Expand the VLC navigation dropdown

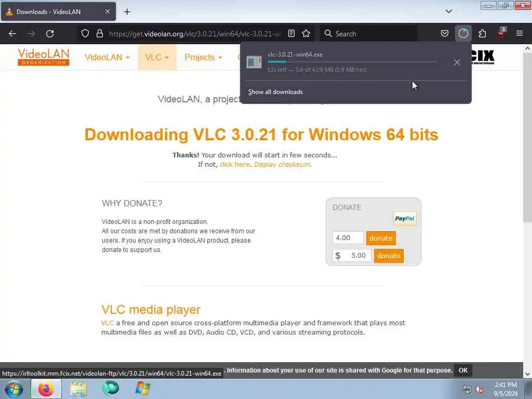click(157, 57)
